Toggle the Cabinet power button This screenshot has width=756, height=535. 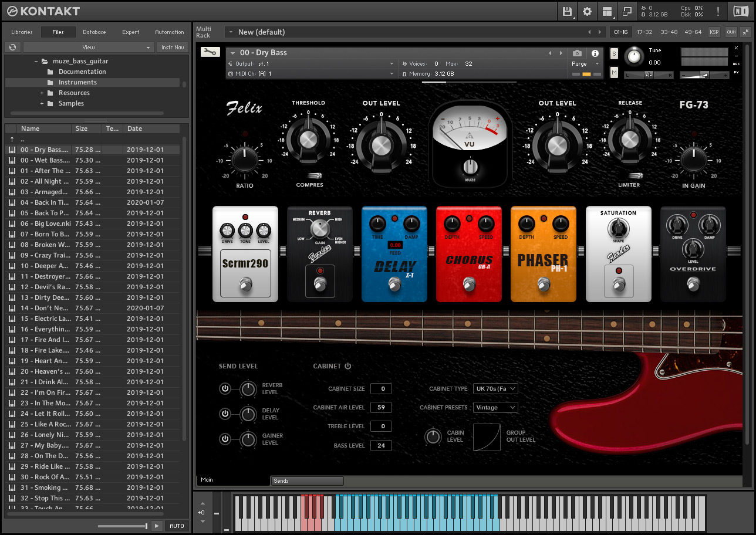(348, 366)
